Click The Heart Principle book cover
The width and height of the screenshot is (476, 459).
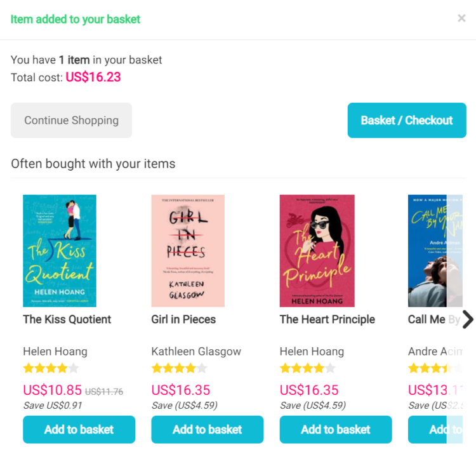pos(317,251)
